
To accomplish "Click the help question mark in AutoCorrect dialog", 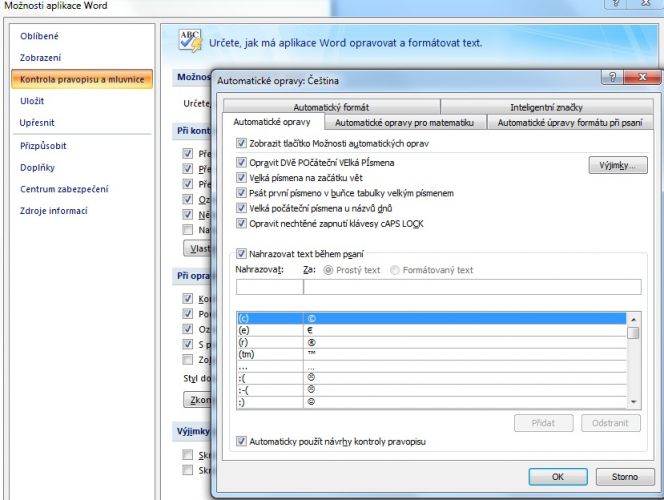I will (x=612, y=77).
